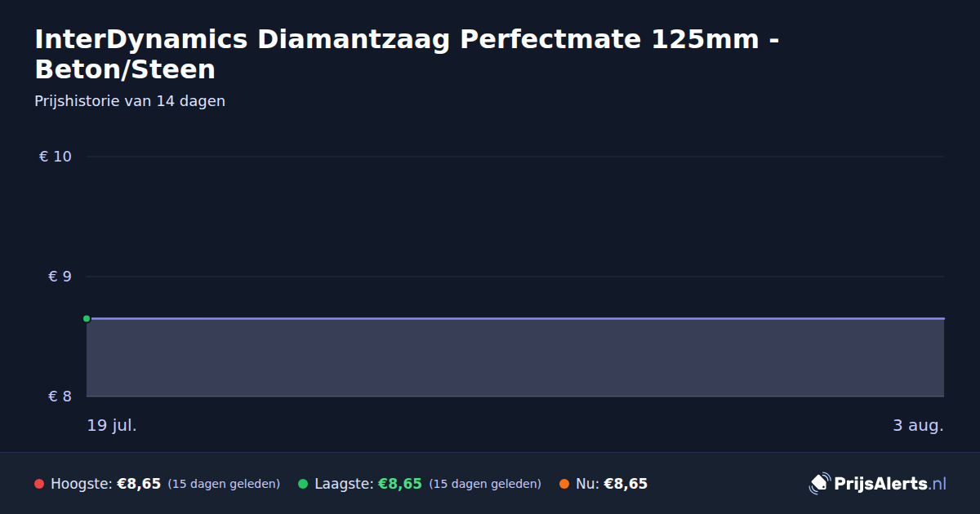This screenshot has height=514, width=980.
Task: Click the orange Nu indicator dot
Action: [564, 484]
